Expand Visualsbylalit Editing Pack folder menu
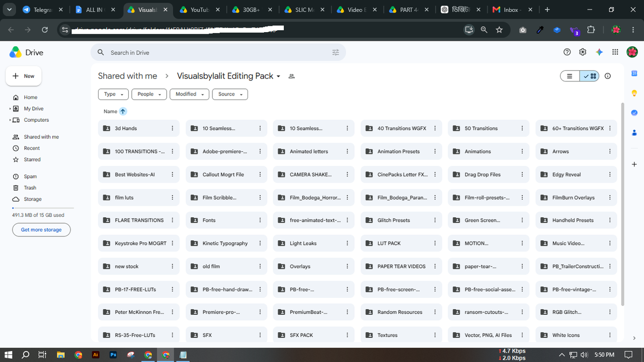 tap(278, 76)
